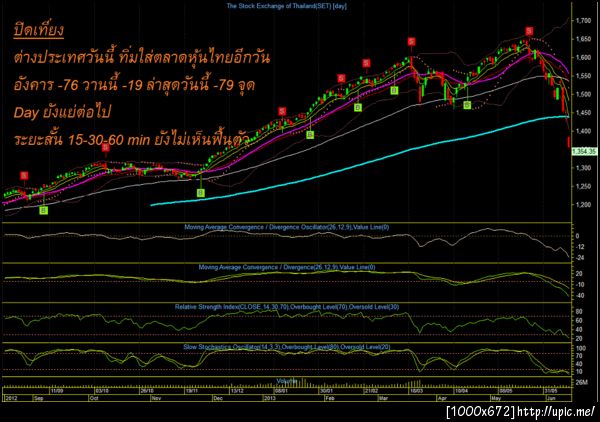The height and width of the screenshot is (422, 600).
Task: Click the 30/01 date label
Action: [x=326, y=391]
